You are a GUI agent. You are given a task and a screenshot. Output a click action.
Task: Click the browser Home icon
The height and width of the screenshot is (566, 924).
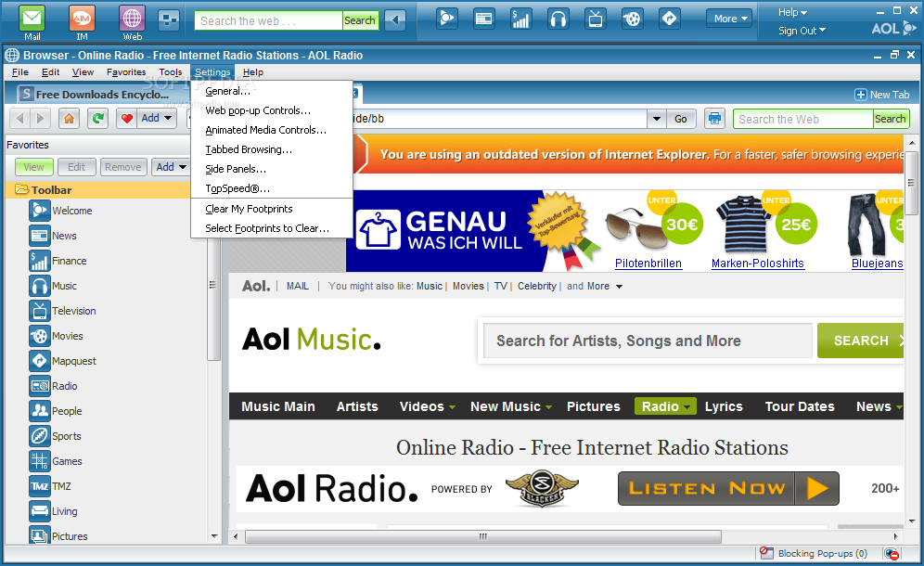69,119
